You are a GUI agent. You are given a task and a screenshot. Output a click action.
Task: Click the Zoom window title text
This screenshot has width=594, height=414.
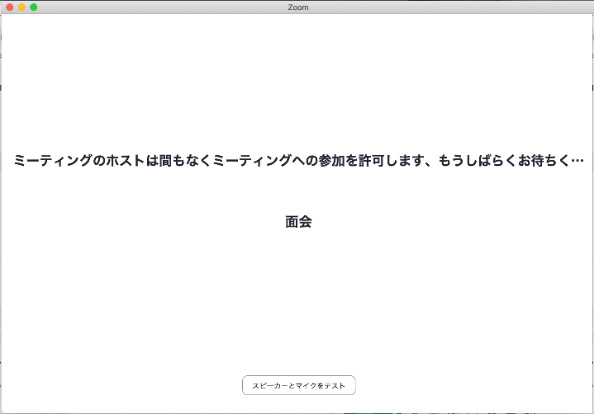tap(298, 7)
